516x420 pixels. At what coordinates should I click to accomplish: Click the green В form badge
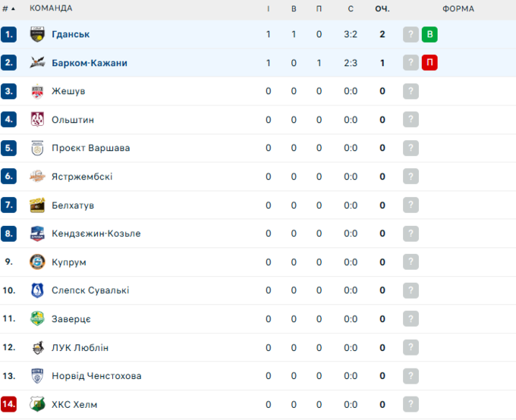coord(430,34)
